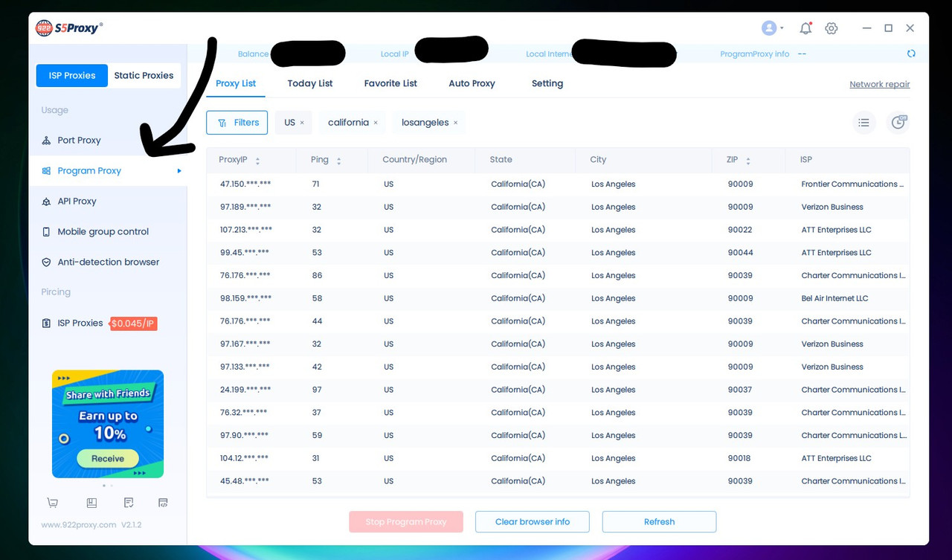Click the Refresh button
The height and width of the screenshot is (560, 952).
pyautogui.click(x=659, y=522)
